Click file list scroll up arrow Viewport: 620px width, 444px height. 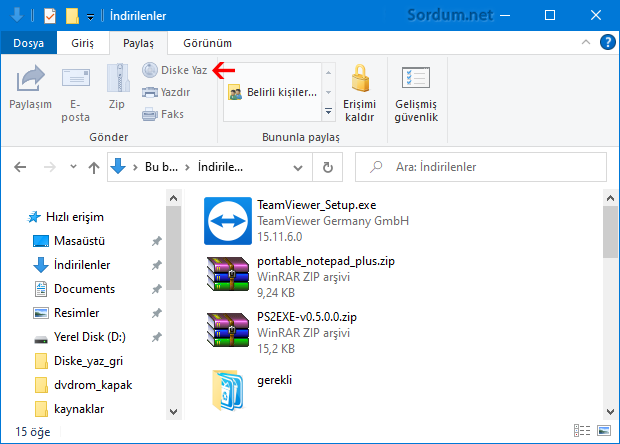click(x=611, y=198)
